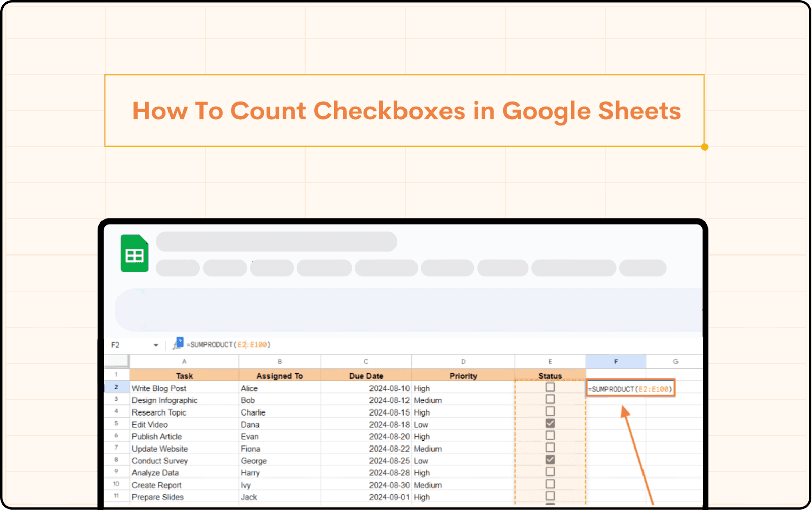Click the 2024-08-10 due date cell
Viewport: 812px width, 510px height.
[366, 388]
